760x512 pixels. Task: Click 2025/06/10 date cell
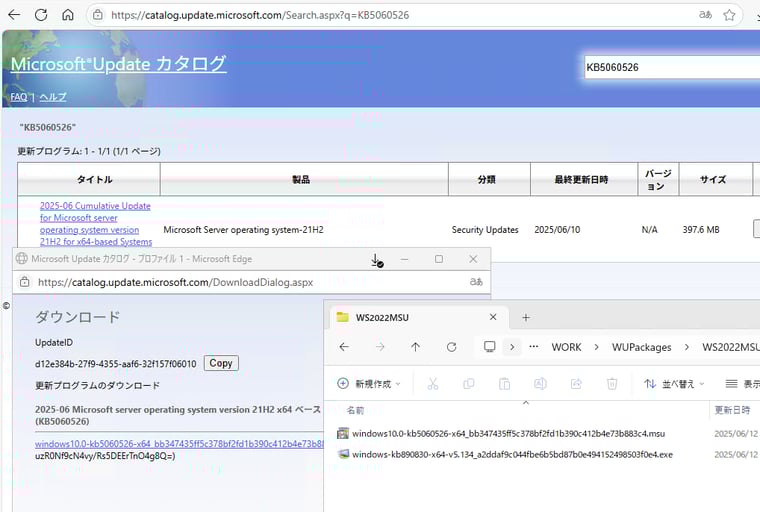coord(557,229)
